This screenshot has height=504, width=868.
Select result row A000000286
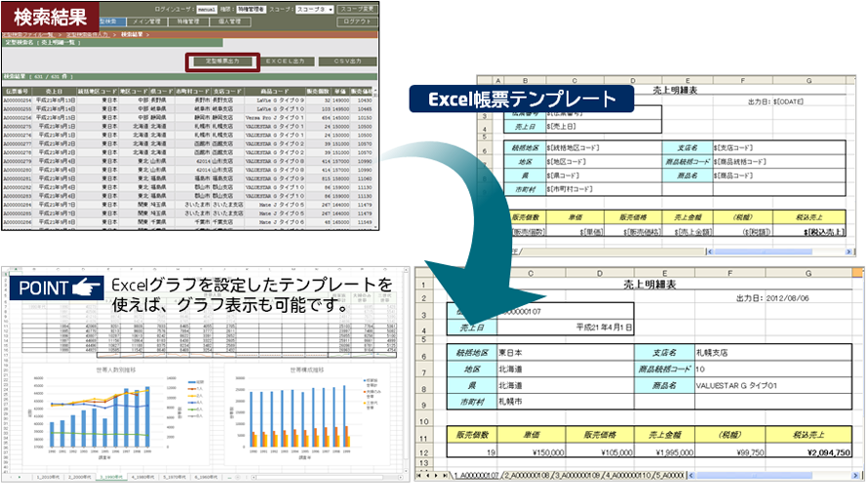(188, 222)
